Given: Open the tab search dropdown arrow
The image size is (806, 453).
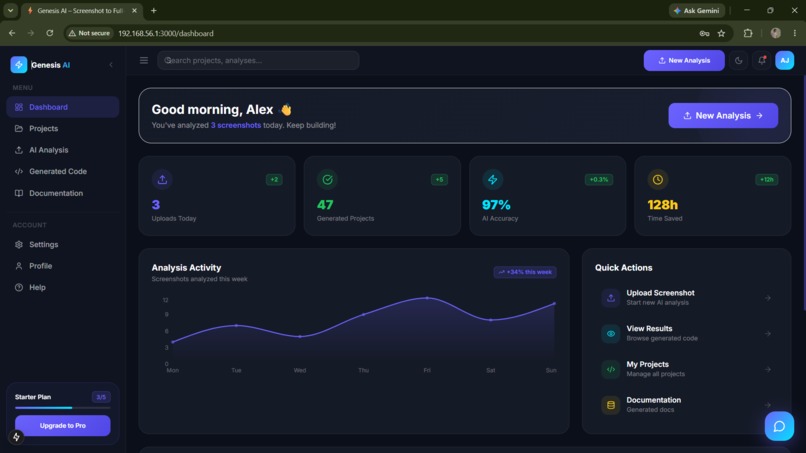Looking at the screenshot, I should [x=10, y=10].
